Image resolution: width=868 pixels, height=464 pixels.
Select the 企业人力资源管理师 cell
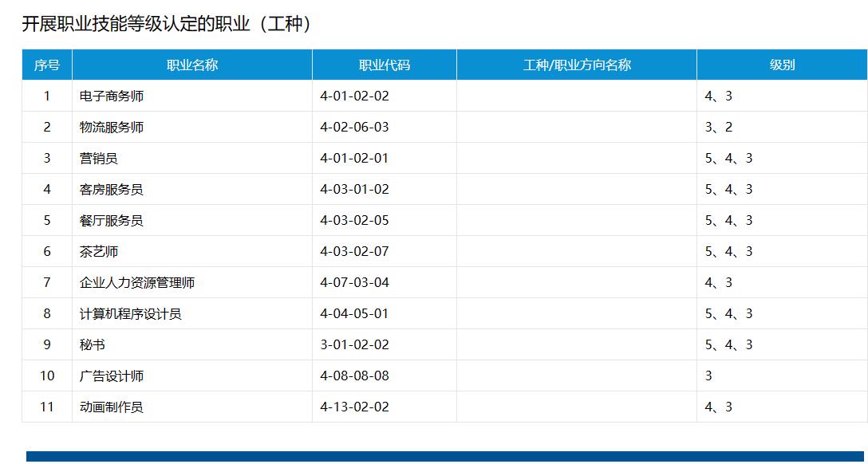[137, 283]
